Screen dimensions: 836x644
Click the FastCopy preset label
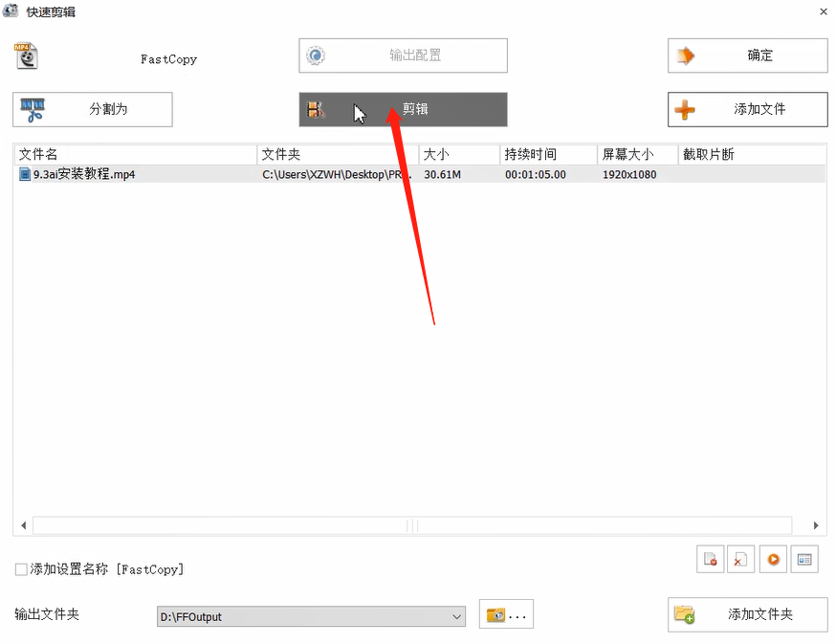pyautogui.click(x=168, y=59)
